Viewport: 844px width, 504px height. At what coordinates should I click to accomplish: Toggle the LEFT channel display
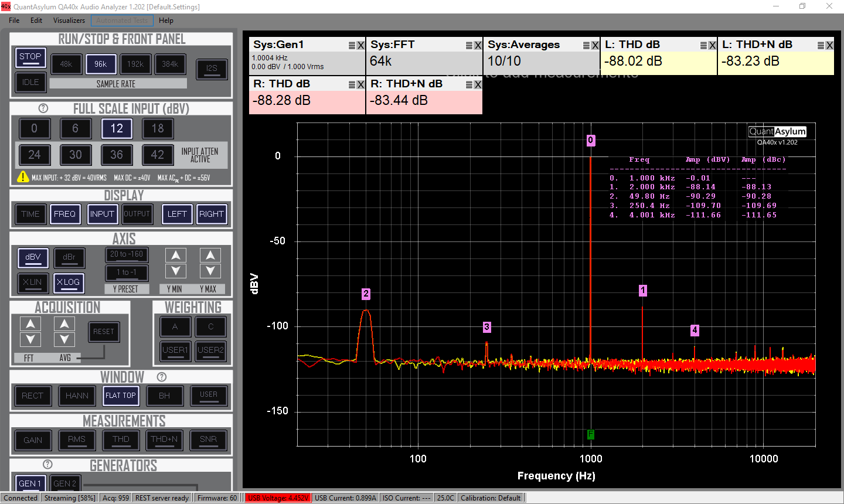(x=177, y=214)
